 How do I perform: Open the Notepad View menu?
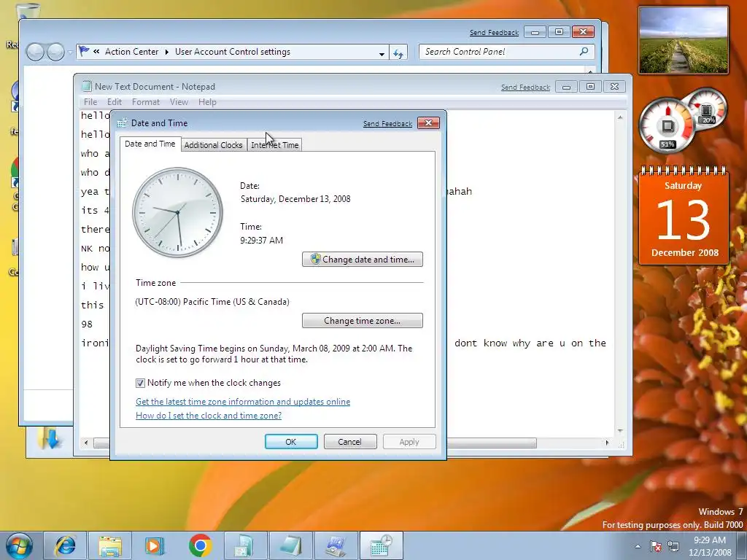179,102
